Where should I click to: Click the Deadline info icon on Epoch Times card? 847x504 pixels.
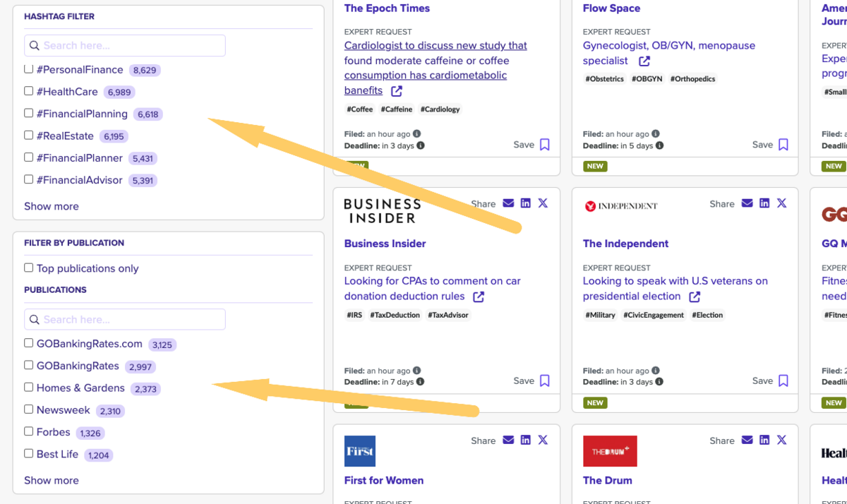(421, 145)
